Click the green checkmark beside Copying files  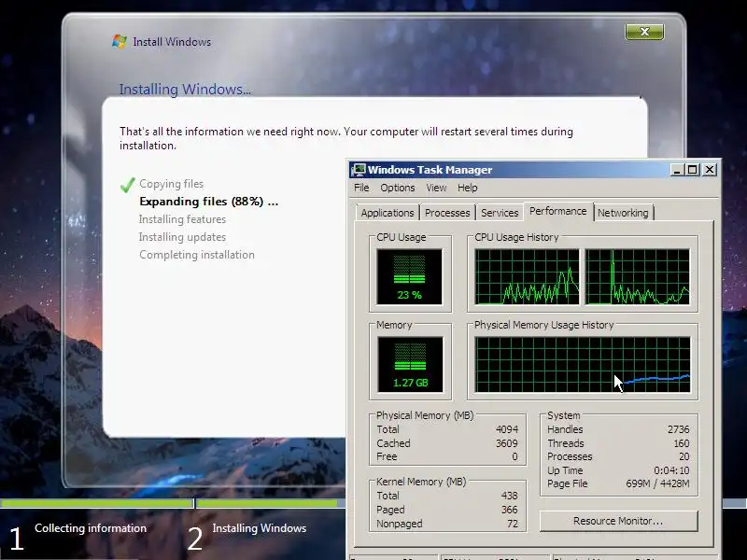pos(128,184)
